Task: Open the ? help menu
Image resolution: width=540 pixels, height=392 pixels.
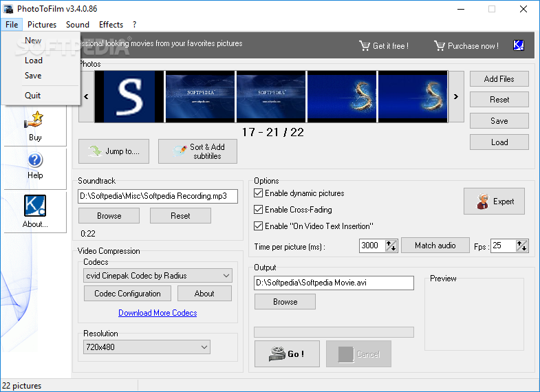Action: 134,25
